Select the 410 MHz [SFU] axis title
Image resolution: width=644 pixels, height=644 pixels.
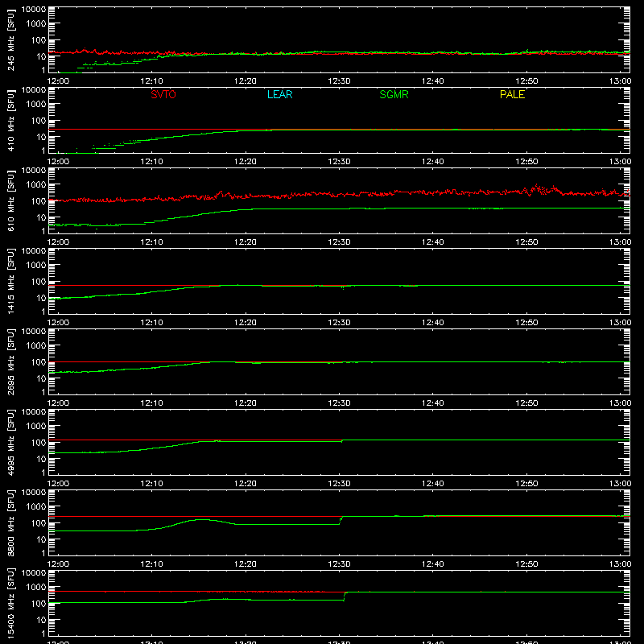[10, 120]
